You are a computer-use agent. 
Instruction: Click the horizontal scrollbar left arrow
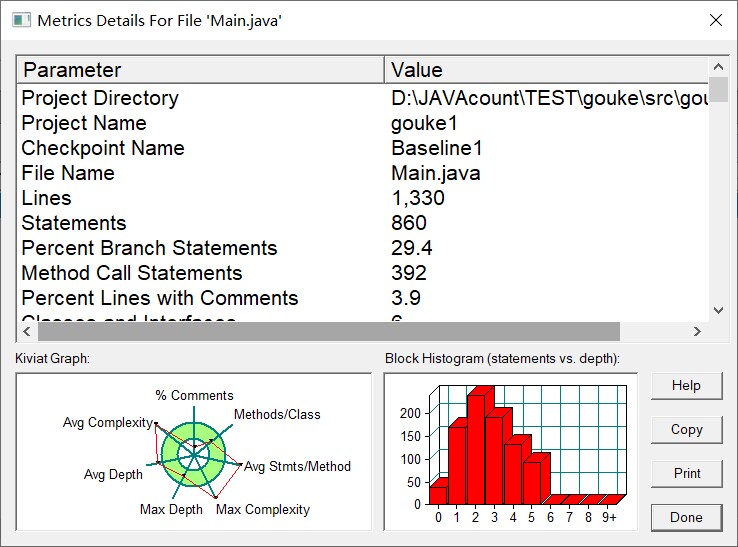[x=27, y=331]
